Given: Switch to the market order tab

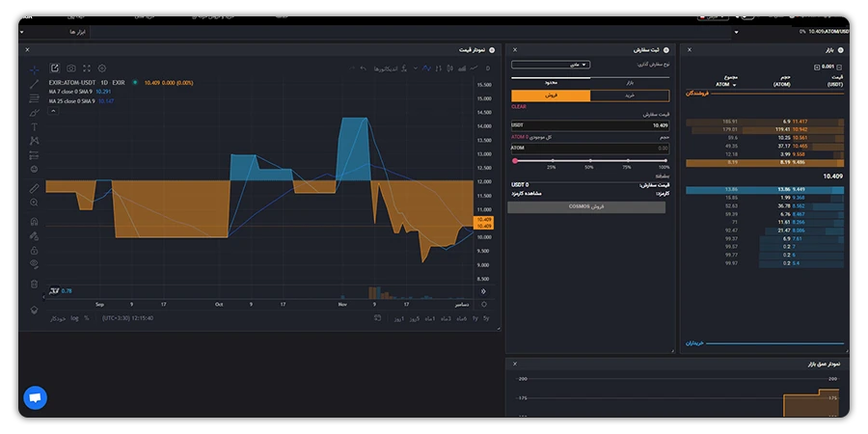Looking at the screenshot, I should pos(630,82).
